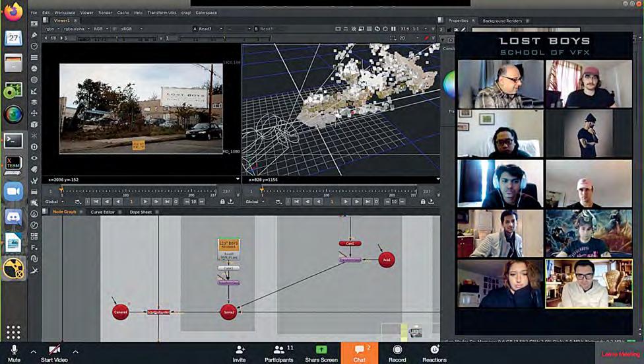Viewport: 644px width, 364px height.
Task: Click the frame slider under the 2D viewer
Action: pos(139,191)
